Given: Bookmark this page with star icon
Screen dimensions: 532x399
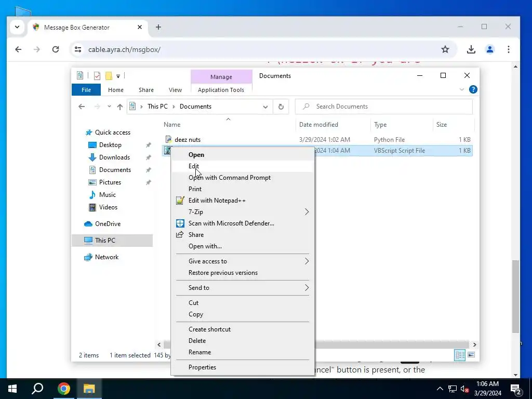Looking at the screenshot, I should (x=445, y=49).
